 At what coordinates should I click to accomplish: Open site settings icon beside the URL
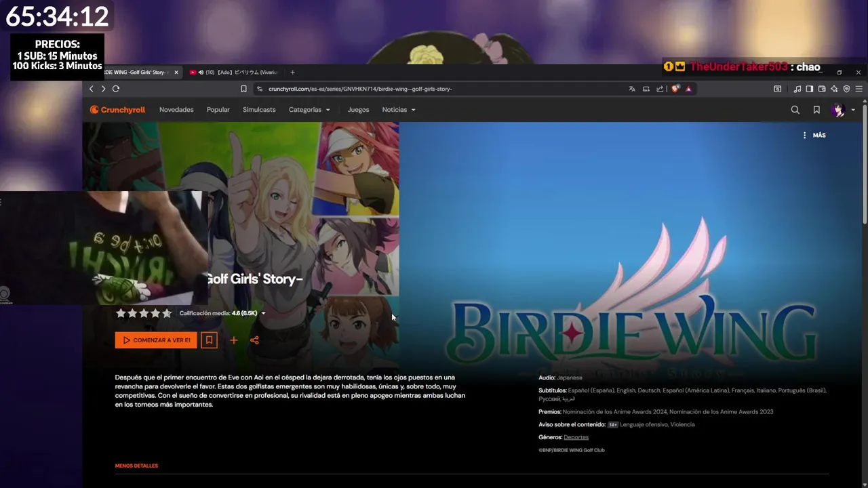(259, 89)
